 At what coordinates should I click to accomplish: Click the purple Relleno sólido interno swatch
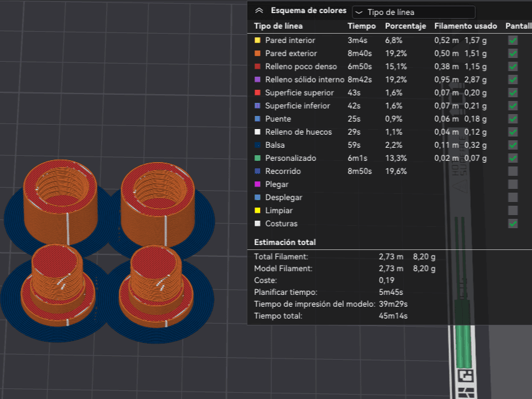258,79
